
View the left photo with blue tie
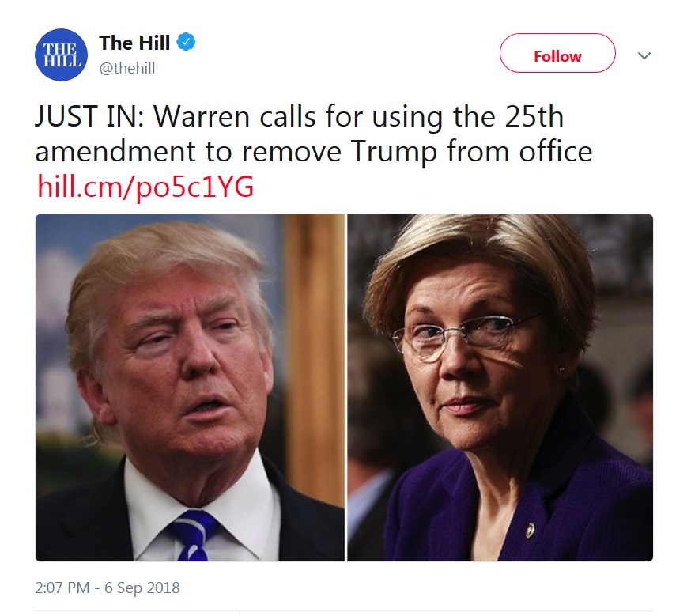point(190,387)
